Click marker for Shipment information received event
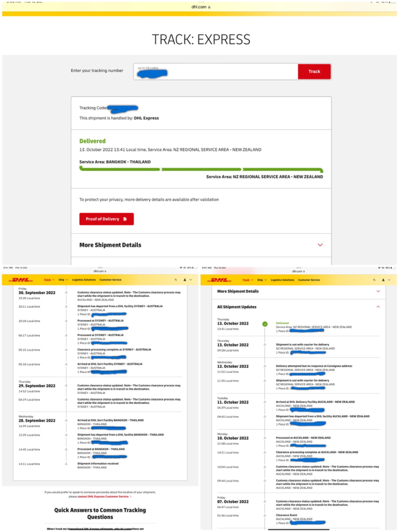The width and height of the screenshot is (399, 532). (66, 464)
